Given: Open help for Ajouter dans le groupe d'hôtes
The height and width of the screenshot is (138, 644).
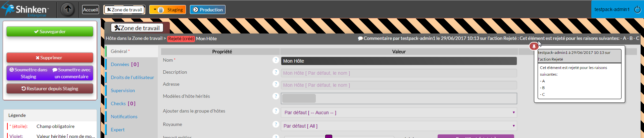Looking at the screenshot, I should (x=276, y=111).
